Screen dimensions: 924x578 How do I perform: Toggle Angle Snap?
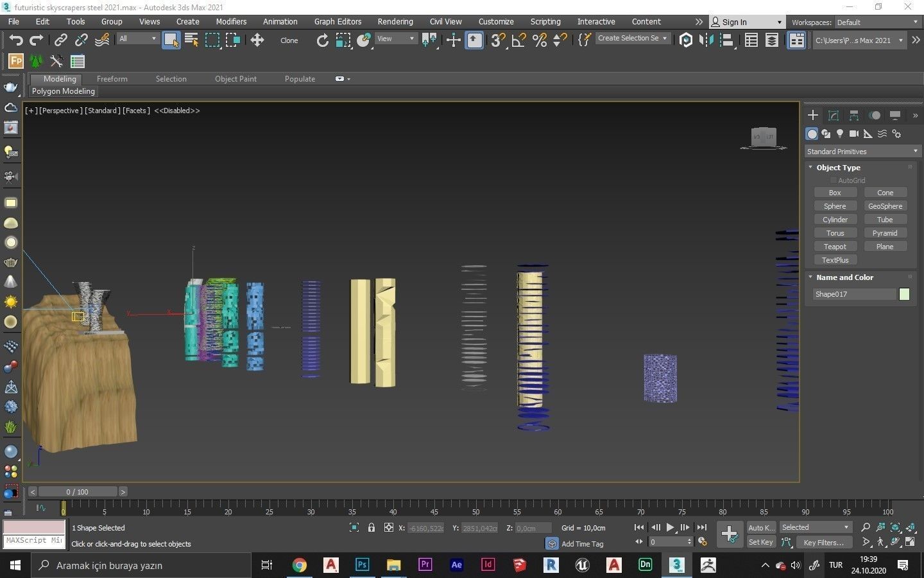click(x=518, y=40)
